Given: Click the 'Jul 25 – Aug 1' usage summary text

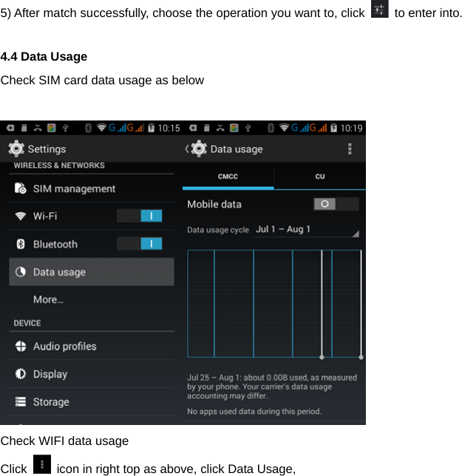Looking at the screenshot, I should 272,387.
